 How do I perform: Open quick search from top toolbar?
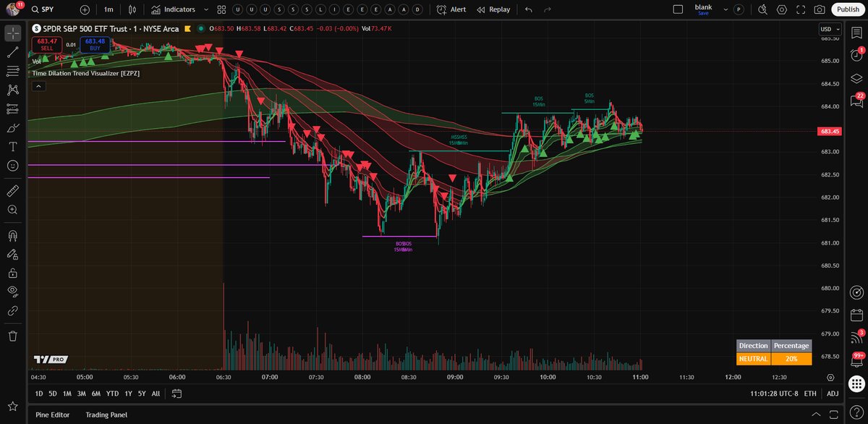(762, 9)
